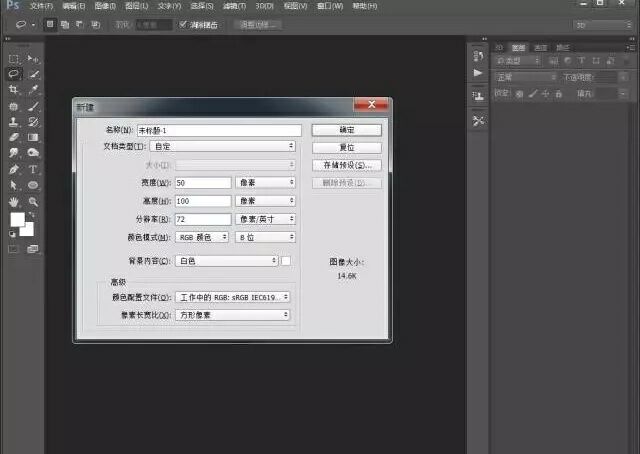Click the 存储预设(S)... button

[x=346, y=165]
